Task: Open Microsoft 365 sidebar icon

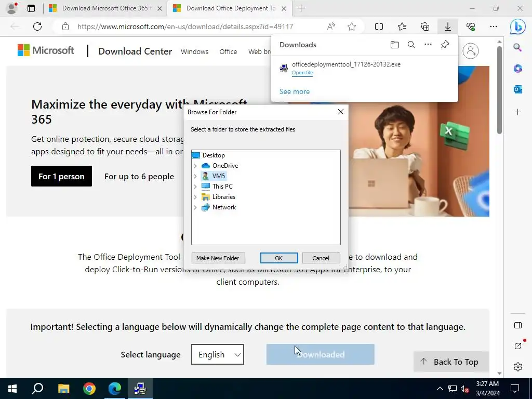Action: point(518,69)
